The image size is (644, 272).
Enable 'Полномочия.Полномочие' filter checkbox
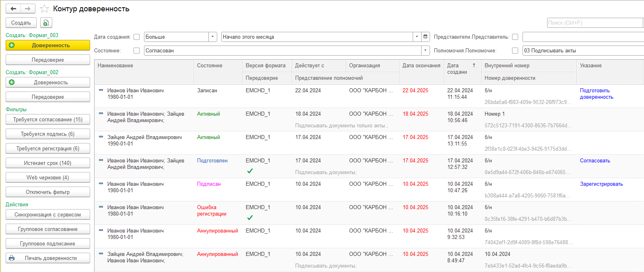pos(515,50)
